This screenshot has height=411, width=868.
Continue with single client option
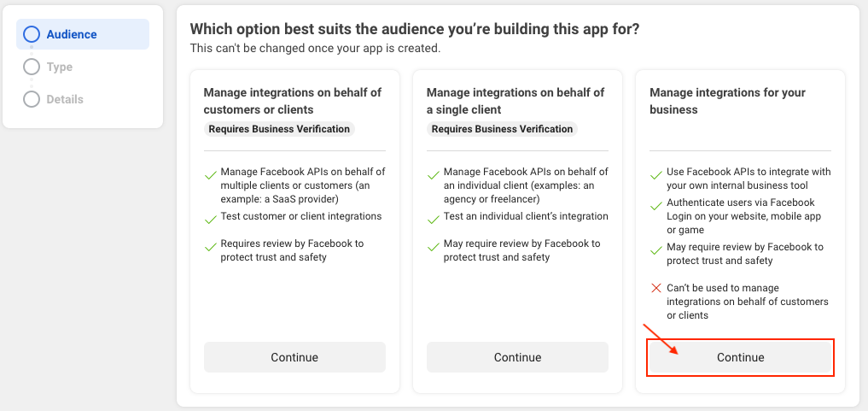tap(517, 357)
